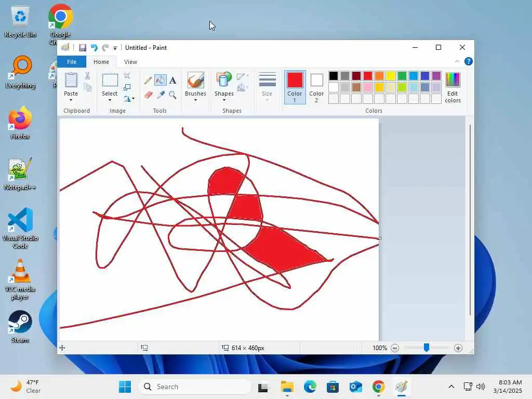The height and width of the screenshot is (399, 532).
Task: Expand the Shapes dropdown arrow
Action: [x=224, y=100]
